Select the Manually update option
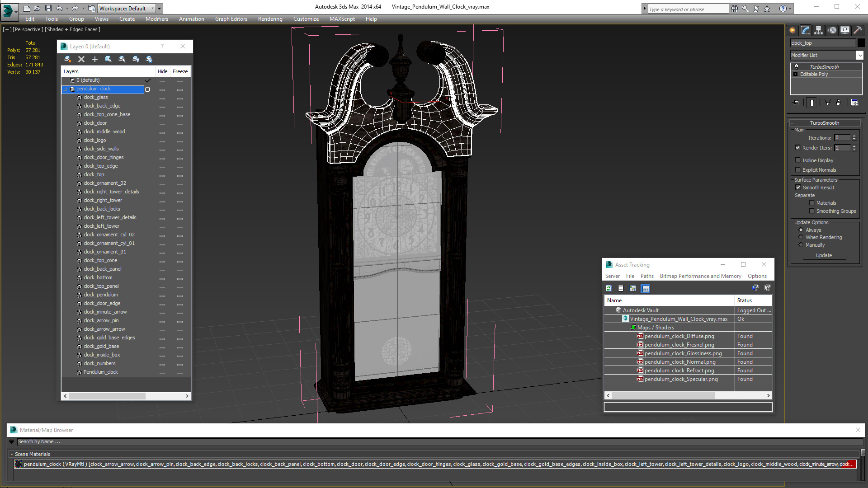Viewport: 868px width, 488px height. [801, 244]
